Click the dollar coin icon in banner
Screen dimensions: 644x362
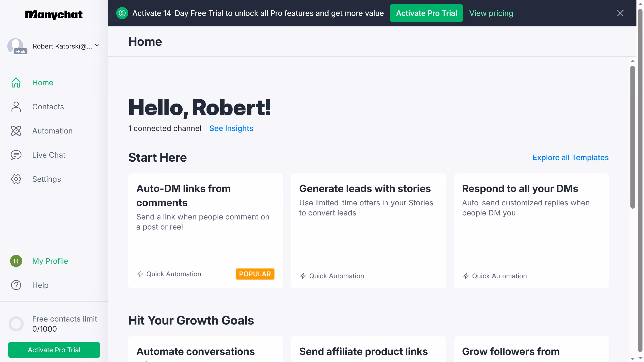[122, 13]
